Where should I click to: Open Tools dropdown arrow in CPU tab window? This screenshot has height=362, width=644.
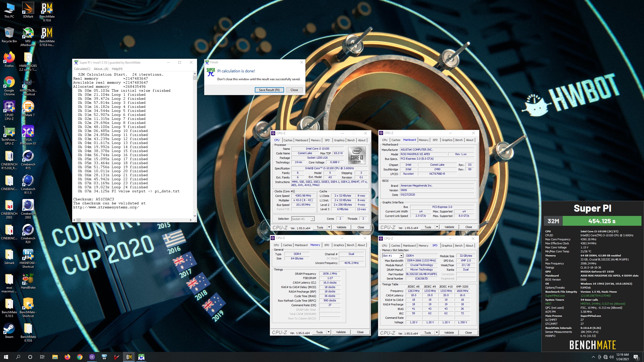point(329,227)
